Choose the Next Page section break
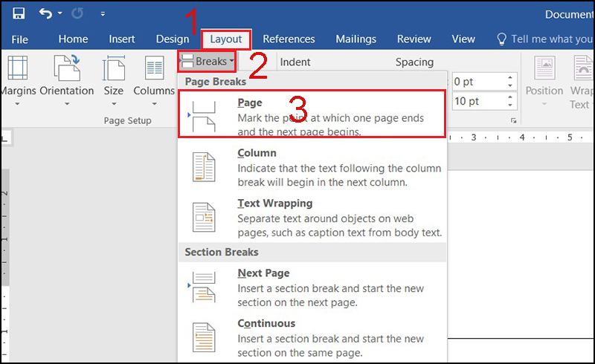 point(312,287)
